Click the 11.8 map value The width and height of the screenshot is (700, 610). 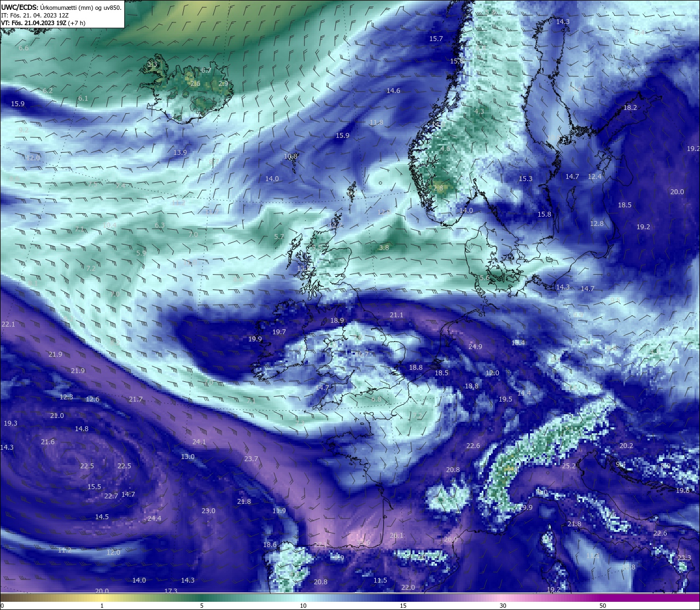(376, 123)
